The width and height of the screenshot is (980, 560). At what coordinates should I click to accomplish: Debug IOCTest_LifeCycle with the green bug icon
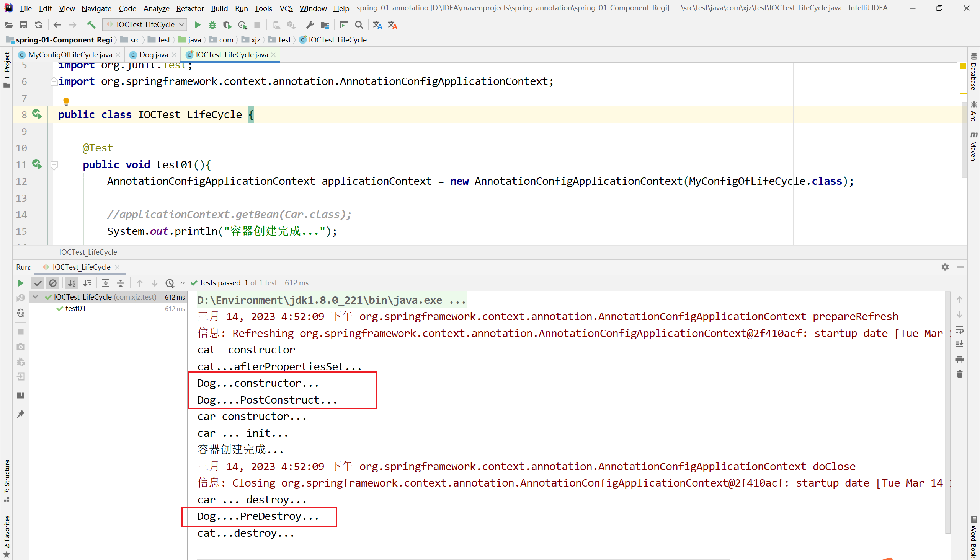(212, 25)
